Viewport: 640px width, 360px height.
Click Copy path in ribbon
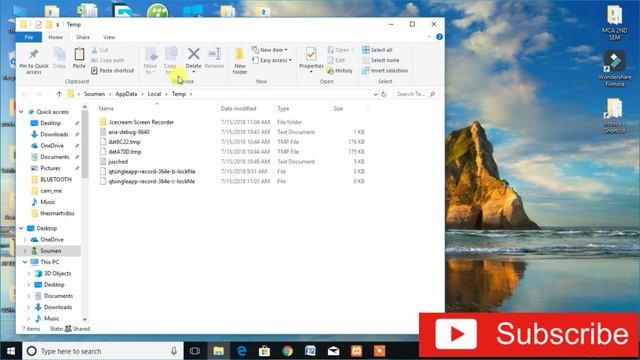point(108,60)
